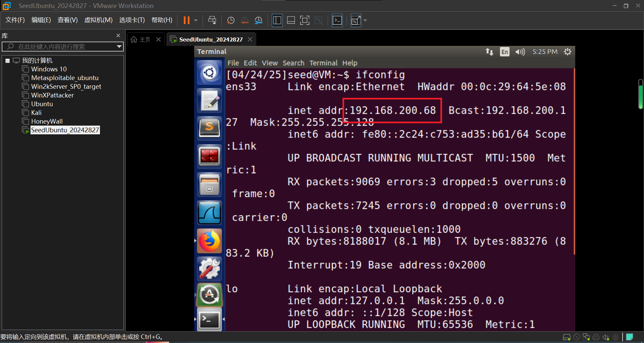The height and width of the screenshot is (343, 644).
Task: Launch Wireshark from the Ubuntu dock
Action: (209, 213)
